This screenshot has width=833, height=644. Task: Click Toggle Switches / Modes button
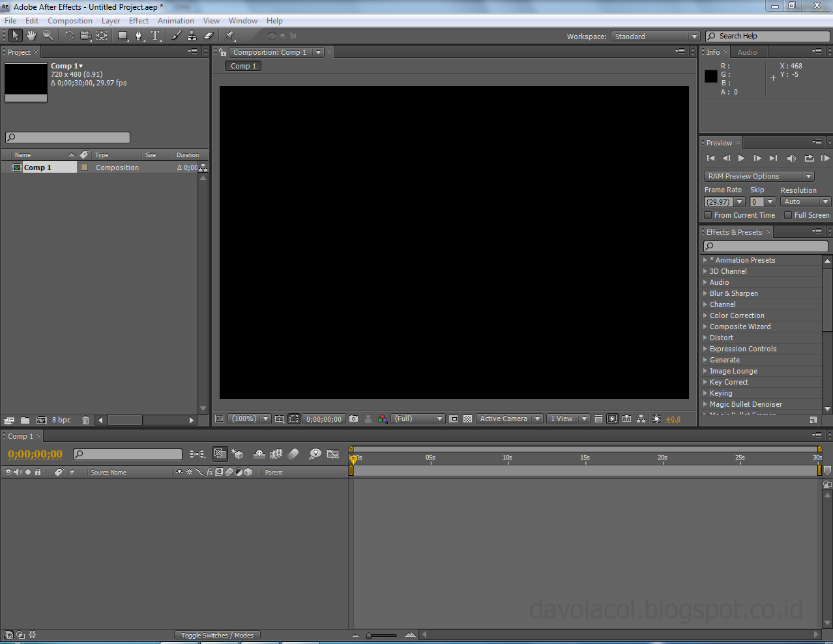217,636
